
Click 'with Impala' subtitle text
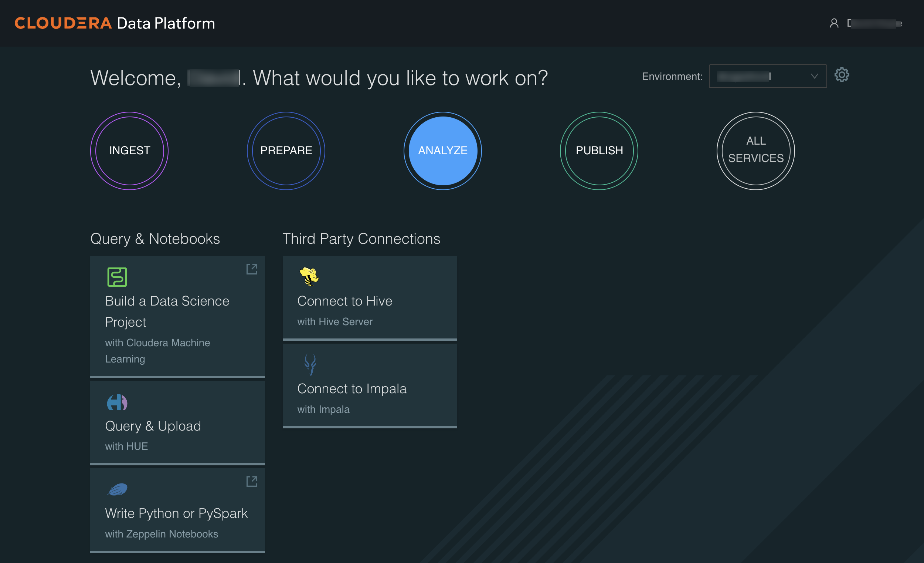(x=323, y=409)
